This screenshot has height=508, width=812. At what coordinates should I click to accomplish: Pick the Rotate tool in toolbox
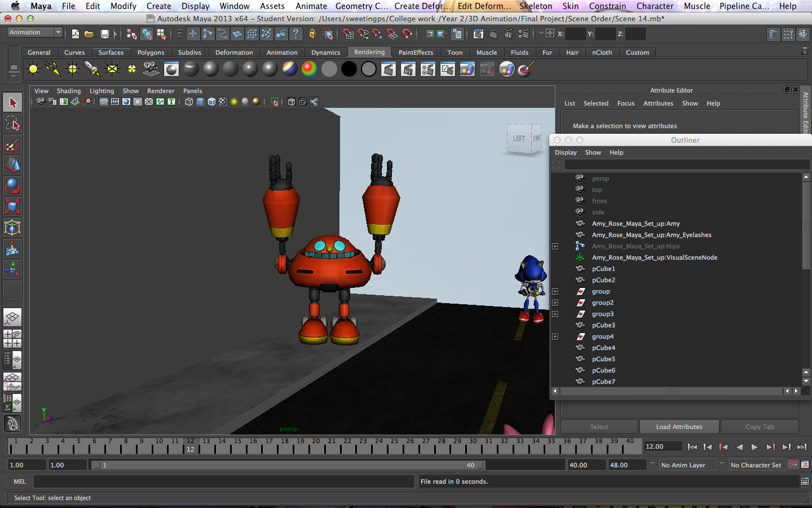[12, 186]
